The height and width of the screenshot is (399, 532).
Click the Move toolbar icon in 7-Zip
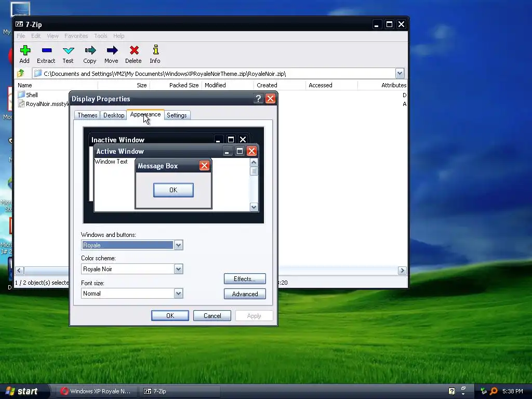(x=112, y=54)
